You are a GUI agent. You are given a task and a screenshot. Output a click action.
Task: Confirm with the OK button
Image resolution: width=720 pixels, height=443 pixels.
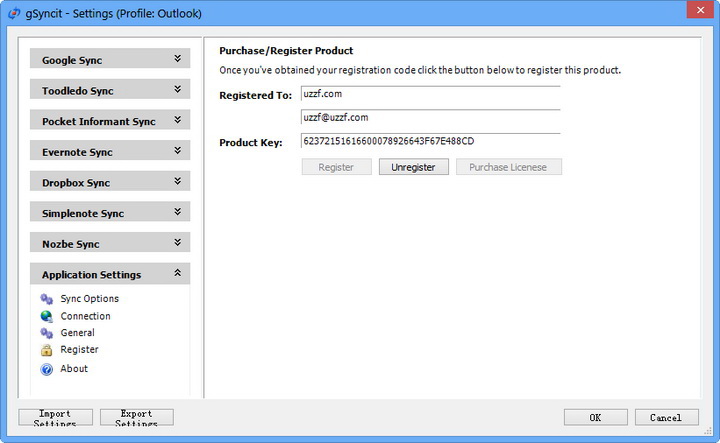tap(595, 417)
